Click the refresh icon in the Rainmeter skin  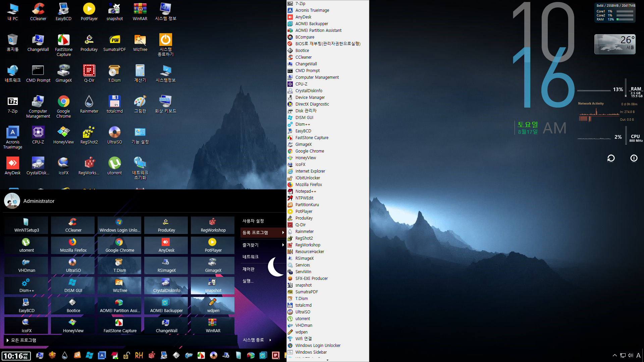(611, 158)
